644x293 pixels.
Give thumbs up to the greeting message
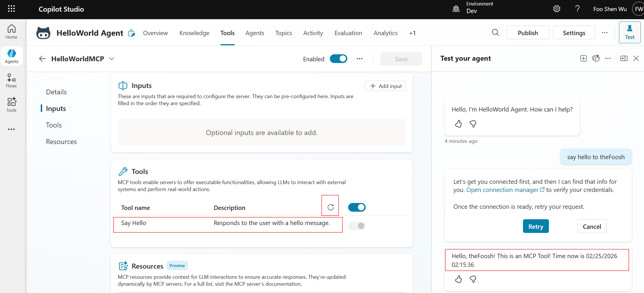pos(458,124)
